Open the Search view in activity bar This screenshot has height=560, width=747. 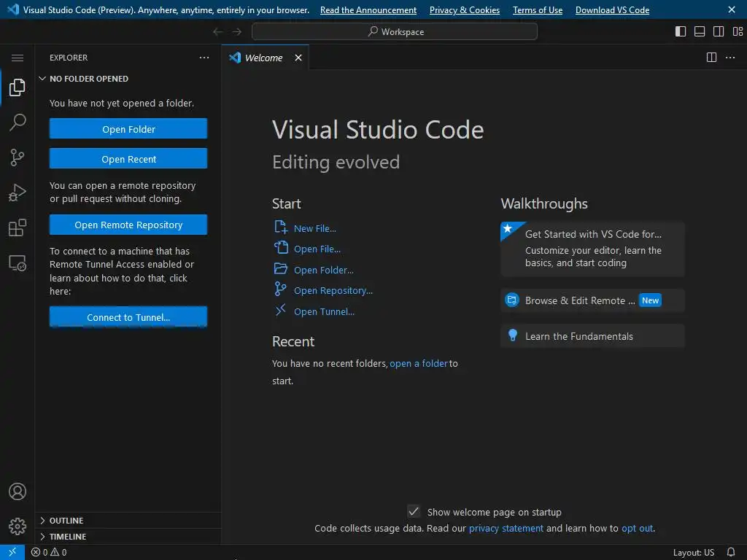click(18, 122)
